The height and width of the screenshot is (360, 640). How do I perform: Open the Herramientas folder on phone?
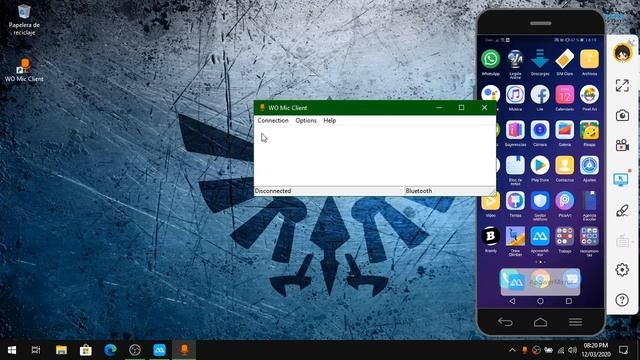coord(589,236)
